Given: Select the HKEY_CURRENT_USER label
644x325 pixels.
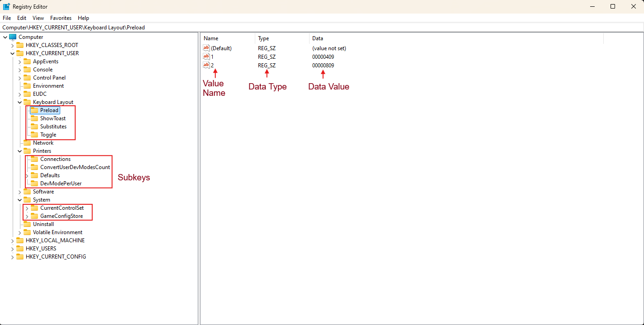Looking at the screenshot, I should coord(52,53).
